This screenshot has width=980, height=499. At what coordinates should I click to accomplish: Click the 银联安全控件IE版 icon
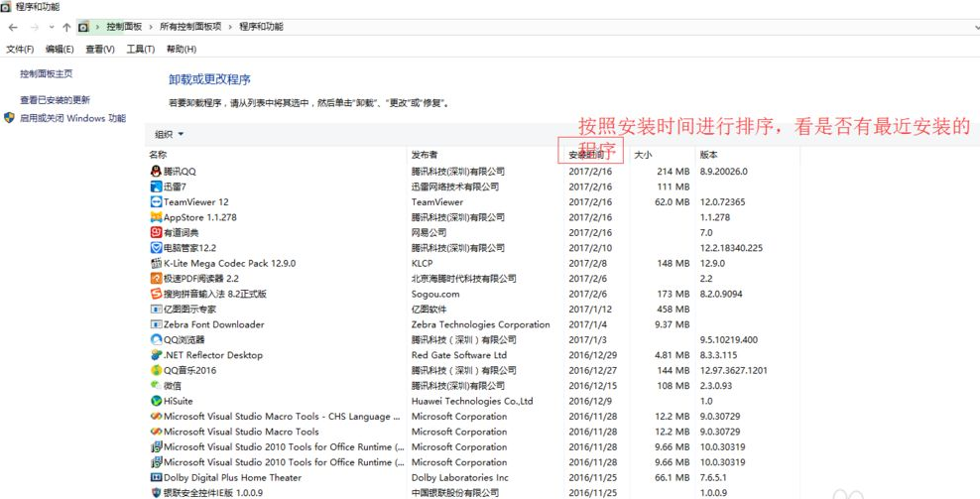(157, 493)
